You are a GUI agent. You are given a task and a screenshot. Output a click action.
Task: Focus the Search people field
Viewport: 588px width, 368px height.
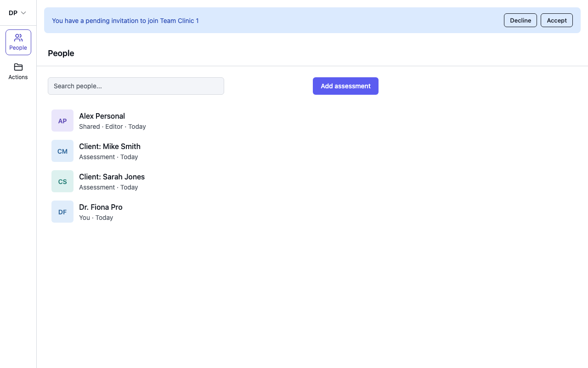[136, 86]
